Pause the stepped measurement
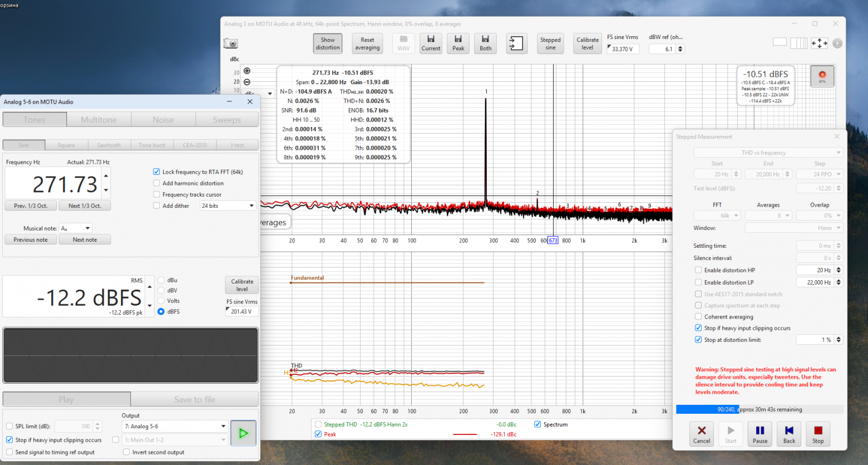The image size is (868, 465). 760,434
